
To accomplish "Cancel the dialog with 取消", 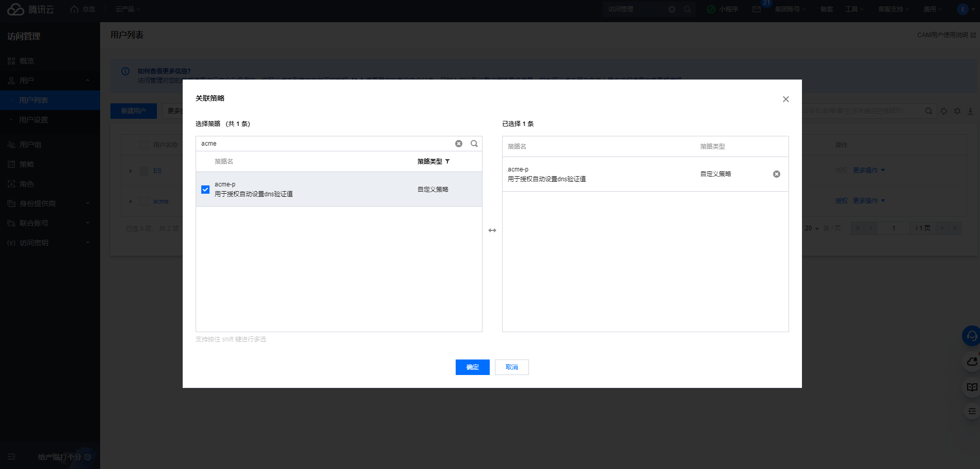I will point(511,367).
